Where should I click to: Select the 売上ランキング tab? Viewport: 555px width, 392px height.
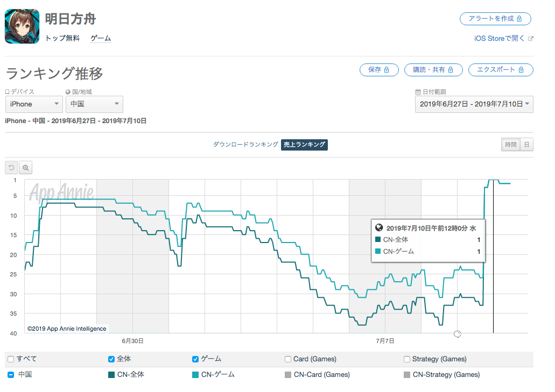[x=304, y=145]
